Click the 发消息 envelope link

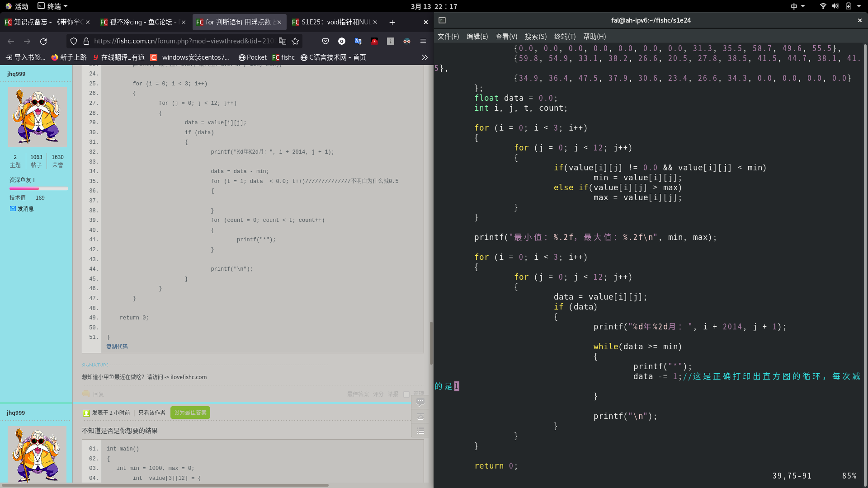point(22,209)
